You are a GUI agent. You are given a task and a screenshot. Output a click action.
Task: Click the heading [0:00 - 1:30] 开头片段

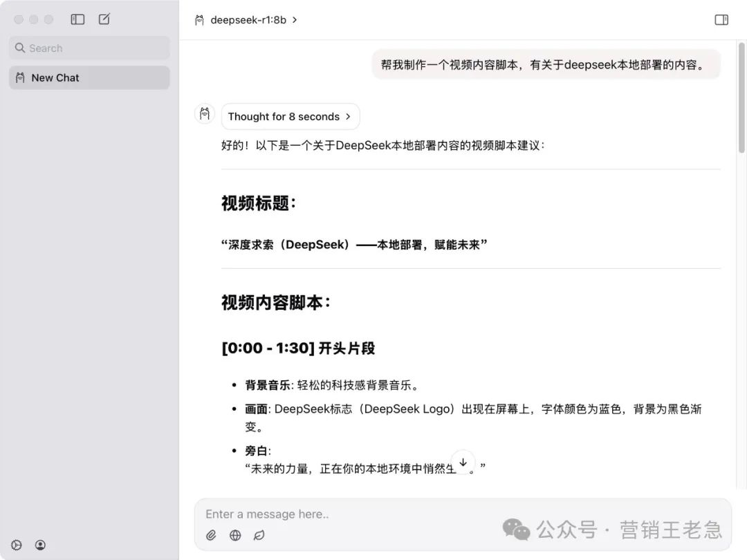pos(298,348)
